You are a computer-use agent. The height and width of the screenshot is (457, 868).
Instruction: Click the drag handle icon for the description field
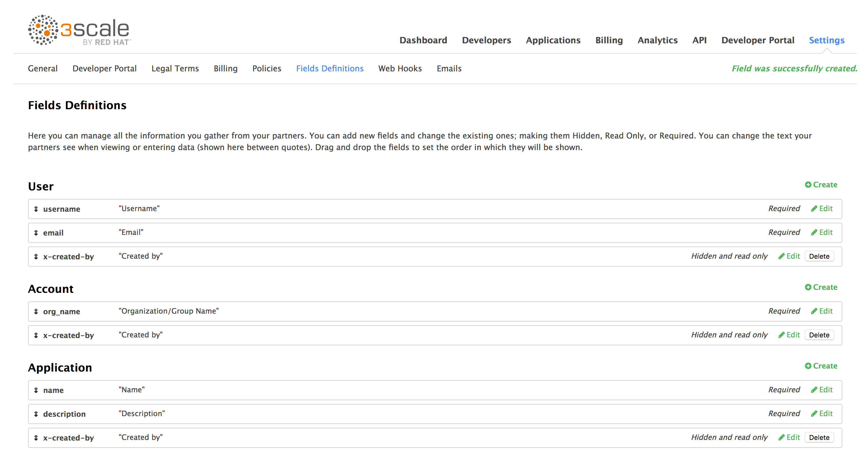[x=36, y=414]
